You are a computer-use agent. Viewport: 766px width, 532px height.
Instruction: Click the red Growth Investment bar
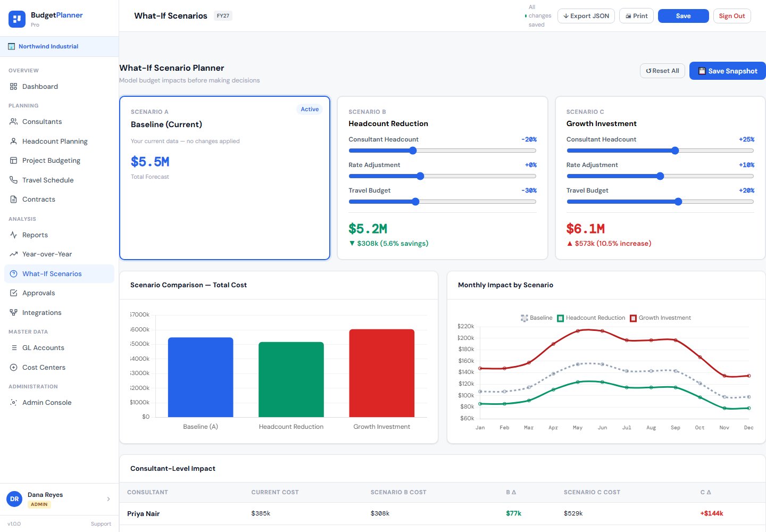382,373
